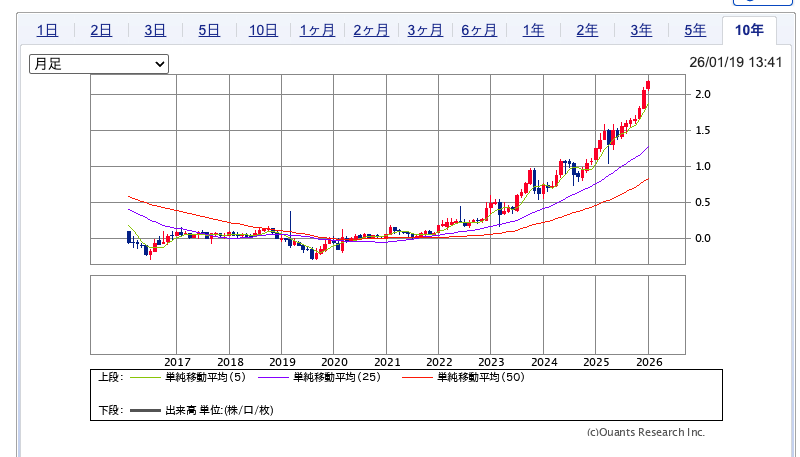The height and width of the screenshot is (457, 800).
Task: Open the 2ヶ月 chart tab
Action: 371,30
